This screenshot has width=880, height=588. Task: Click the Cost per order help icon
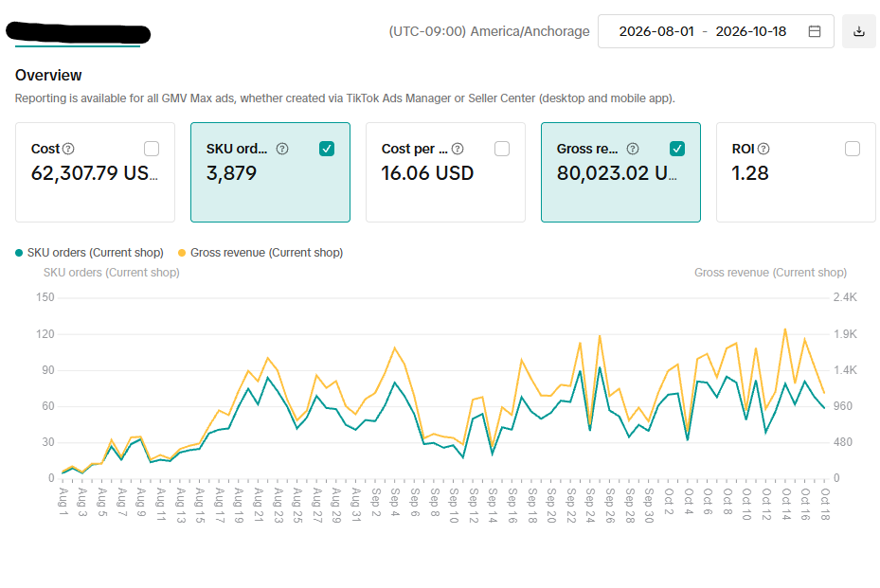(x=458, y=149)
